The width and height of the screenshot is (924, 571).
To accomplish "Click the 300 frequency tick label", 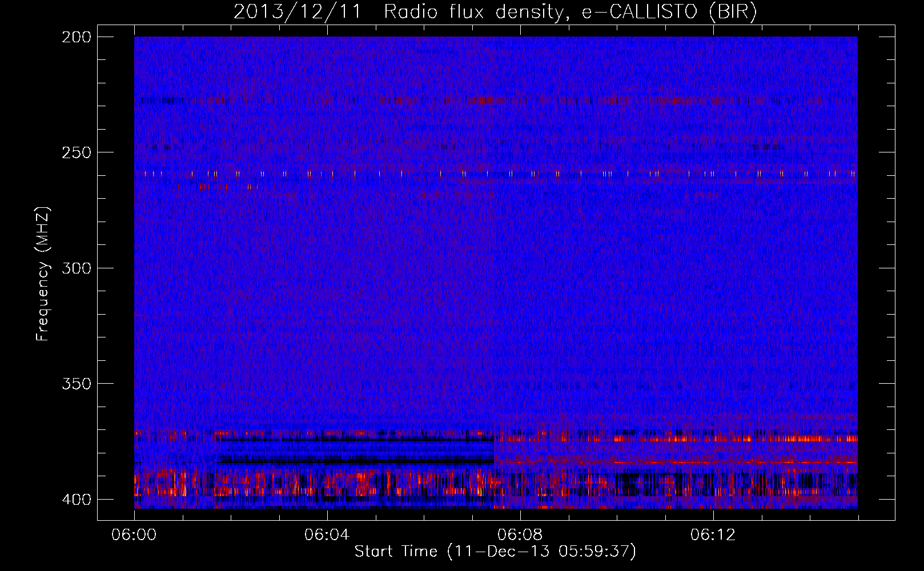I will point(77,268).
